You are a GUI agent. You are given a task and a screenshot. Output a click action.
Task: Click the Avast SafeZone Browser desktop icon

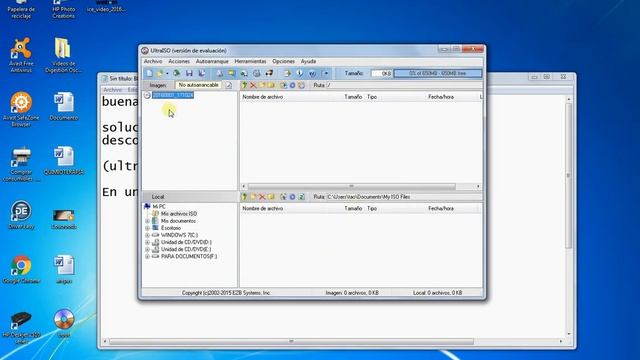click(21, 109)
